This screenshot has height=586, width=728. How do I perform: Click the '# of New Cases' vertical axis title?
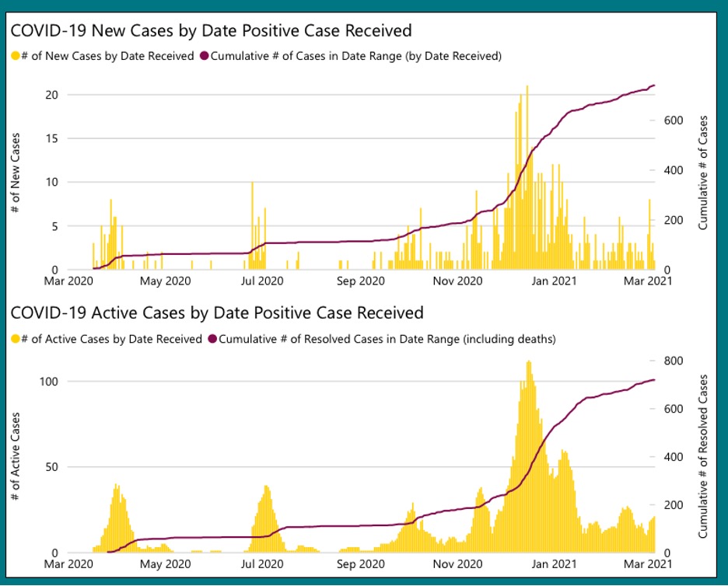tap(16, 173)
